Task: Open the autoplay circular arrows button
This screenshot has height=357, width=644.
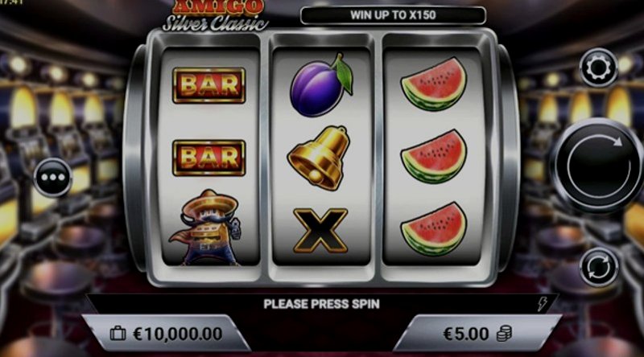Action: click(x=599, y=267)
